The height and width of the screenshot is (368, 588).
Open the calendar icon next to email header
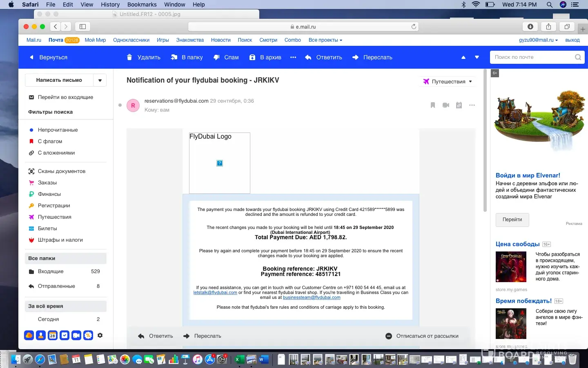459,105
